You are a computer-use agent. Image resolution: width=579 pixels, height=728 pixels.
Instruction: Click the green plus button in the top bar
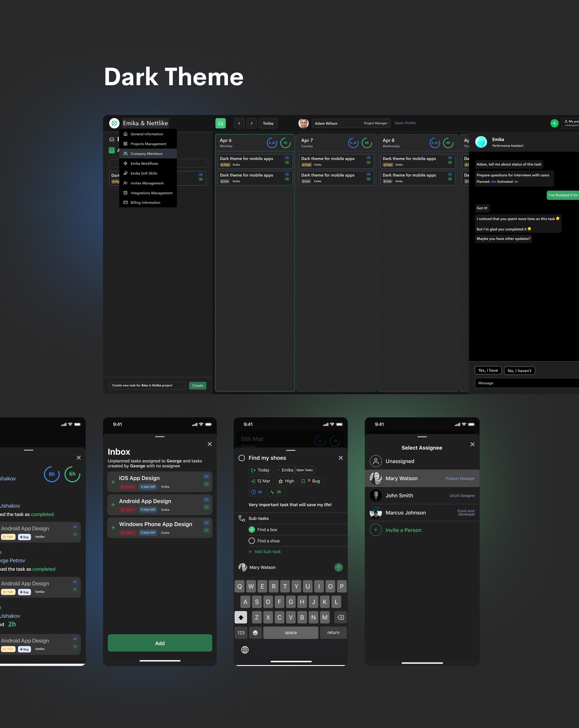[x=554, y=123]
